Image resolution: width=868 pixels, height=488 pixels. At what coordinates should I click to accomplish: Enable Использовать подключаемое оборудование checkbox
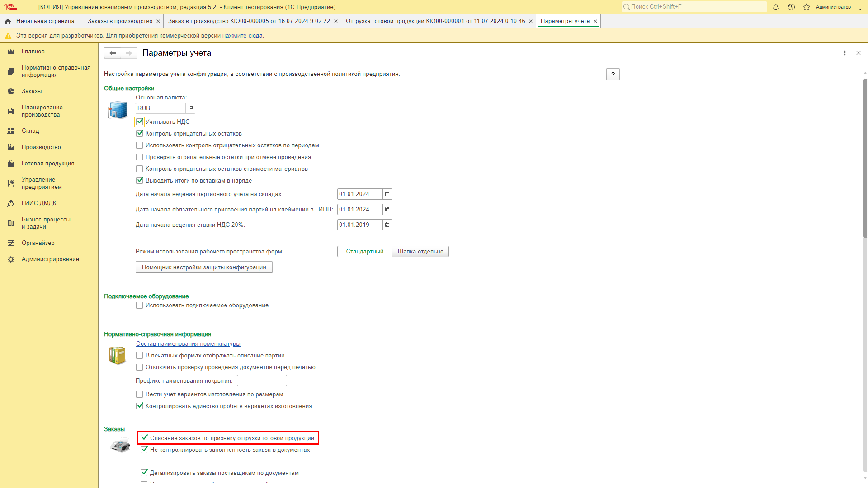pos(140,305)
